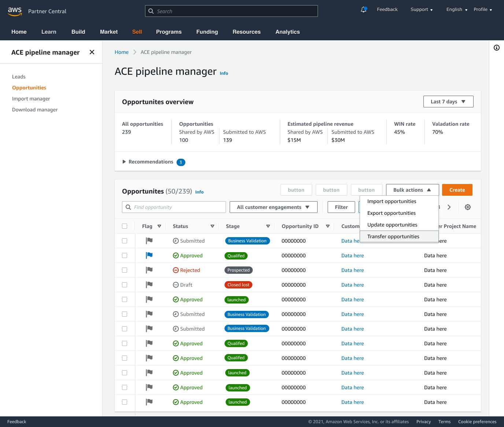Open the notifications bell

point(364,10)
